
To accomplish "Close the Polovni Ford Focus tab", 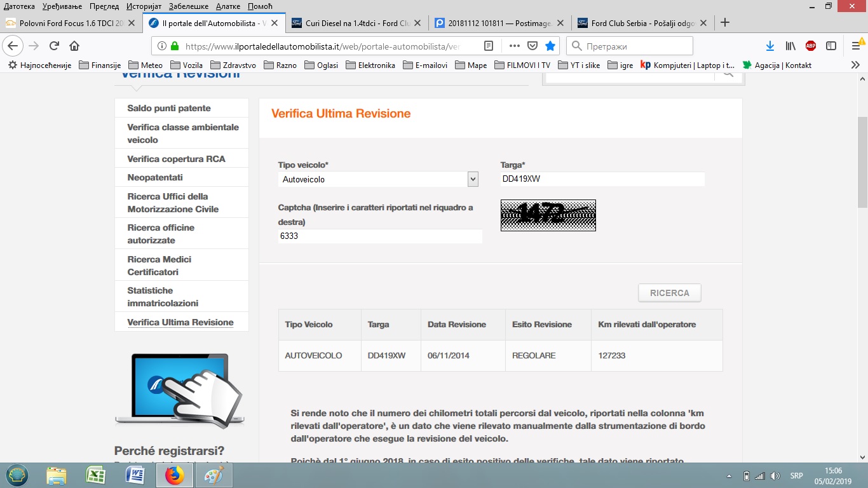I will (x=132, y=23).
